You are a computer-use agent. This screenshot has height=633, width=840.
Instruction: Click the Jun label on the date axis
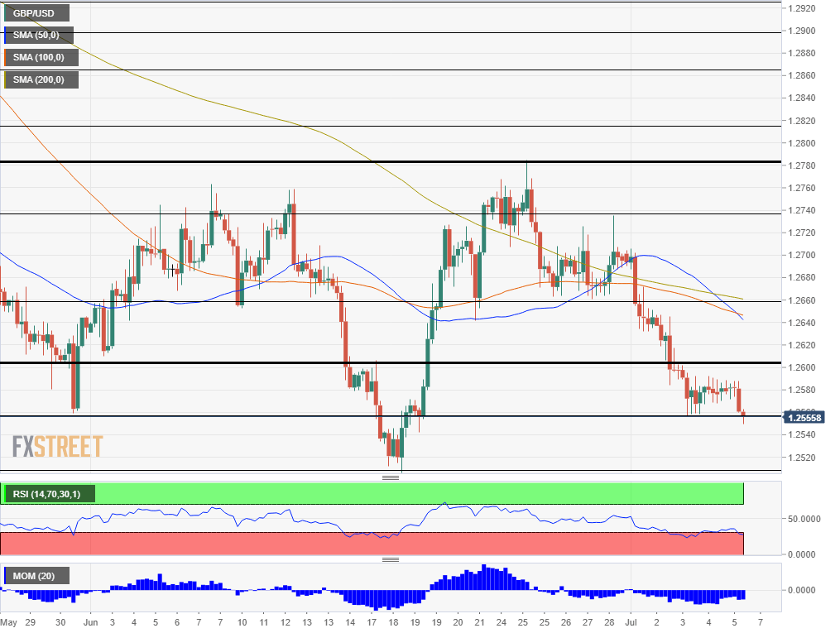(x=91, y=621)
